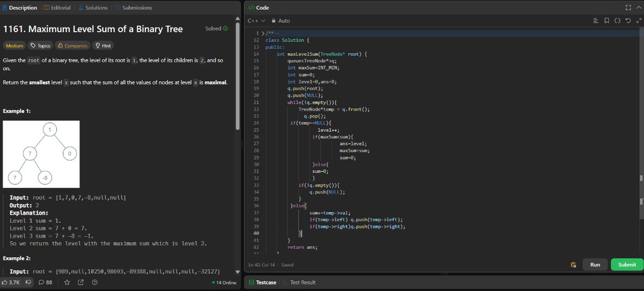The width and height of the screenshot is (644, 291).
Task: Click the curly braces snippet icon
Action: point(617,20)
